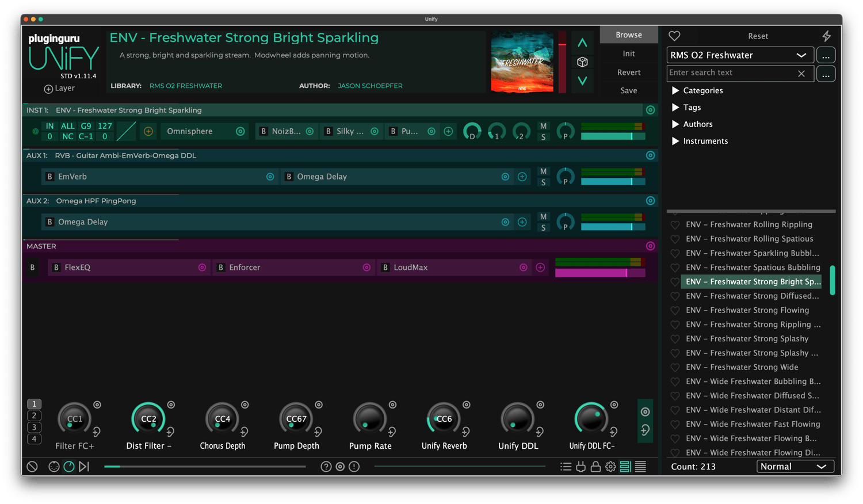Solo the INST 1 layer
Screen dimensions: 863x504
click(543, 137)
